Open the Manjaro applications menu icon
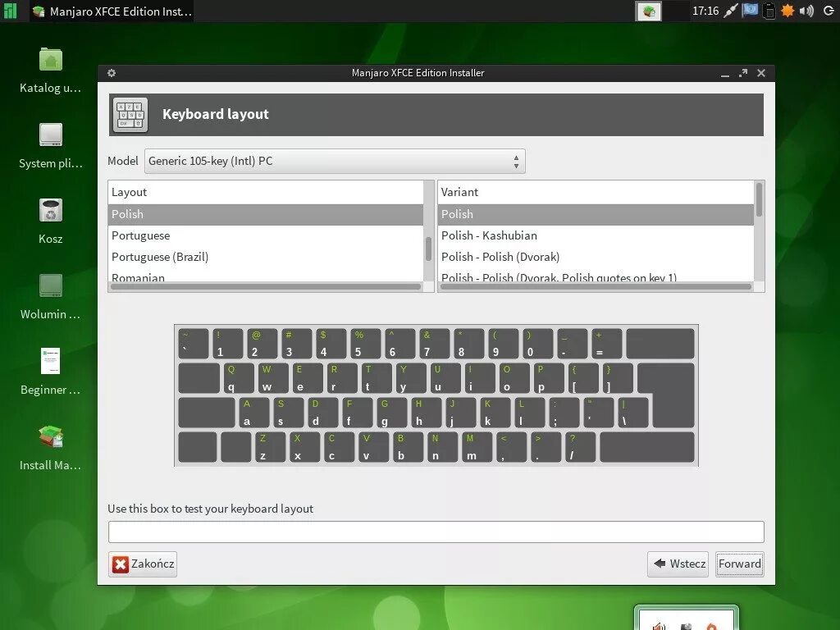 click(10, 11)
